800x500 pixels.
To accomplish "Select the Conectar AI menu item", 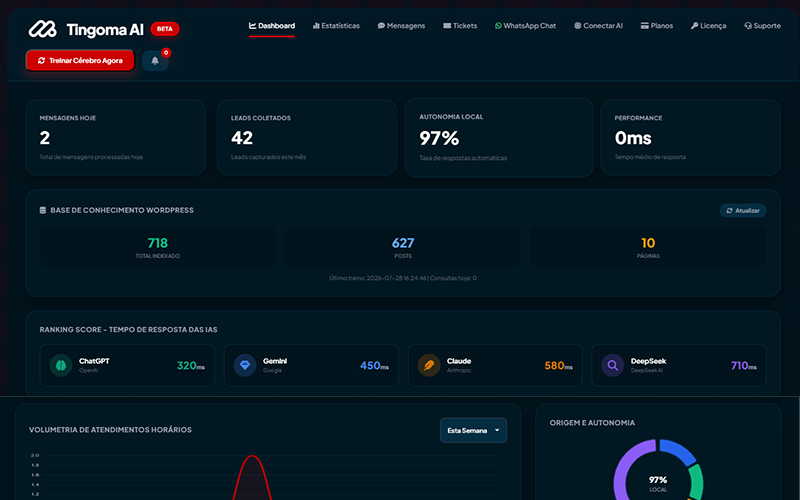I will point(598,26).
